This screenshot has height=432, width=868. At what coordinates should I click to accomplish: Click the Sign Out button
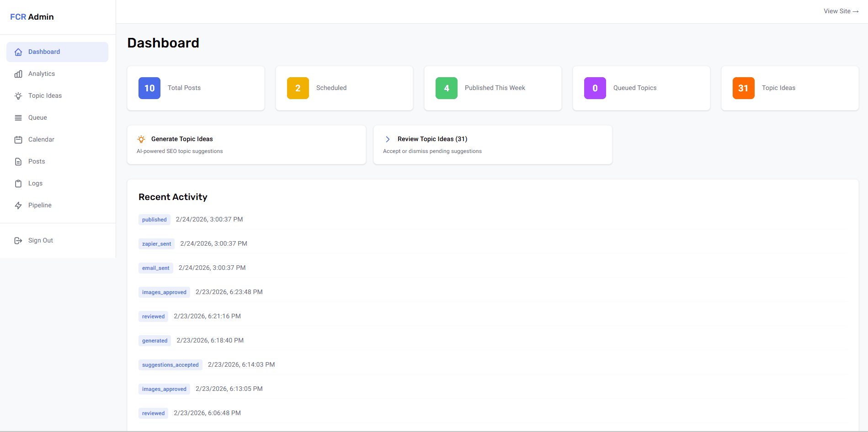point(40,240)
